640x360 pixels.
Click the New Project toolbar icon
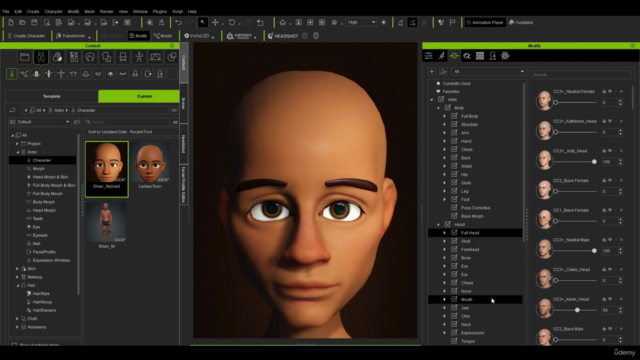(11, 22)
